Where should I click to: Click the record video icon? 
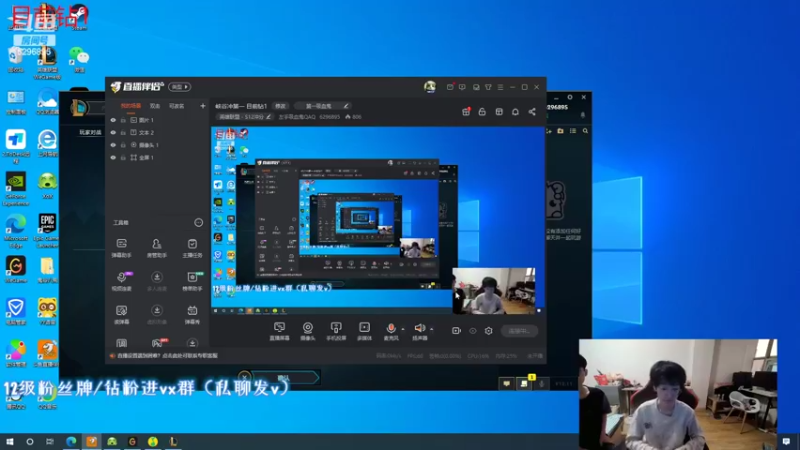point(456,331)
